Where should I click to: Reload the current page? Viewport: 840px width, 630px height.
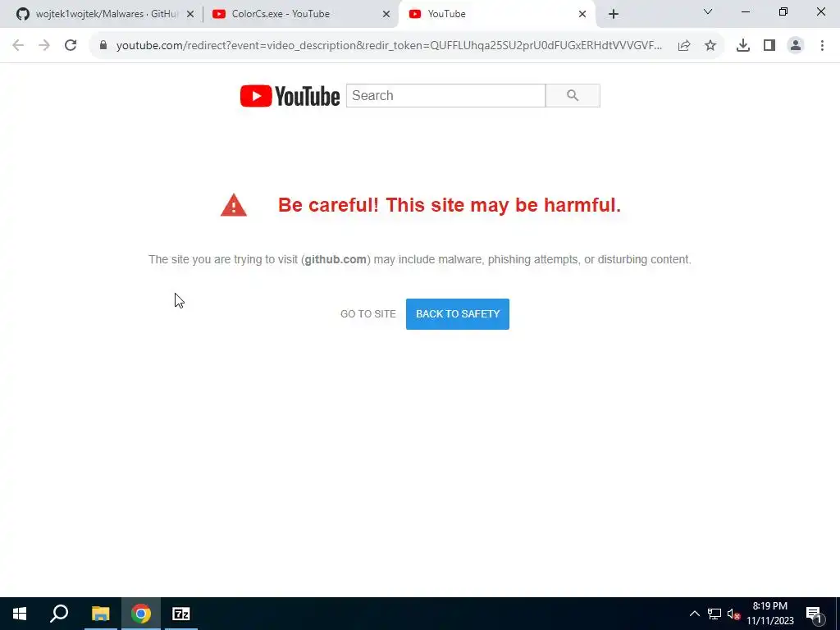(x=71, y=46)
